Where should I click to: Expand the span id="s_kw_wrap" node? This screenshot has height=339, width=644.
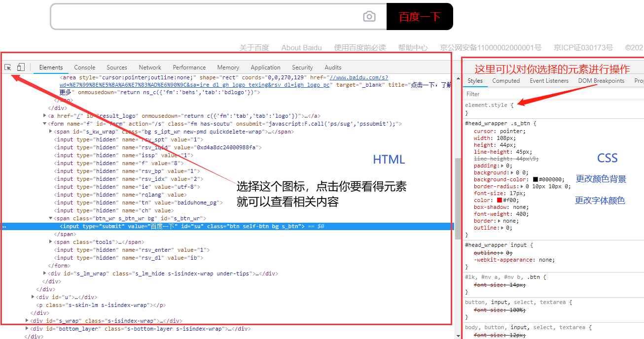pyautogui.click(x=51, y=132)
